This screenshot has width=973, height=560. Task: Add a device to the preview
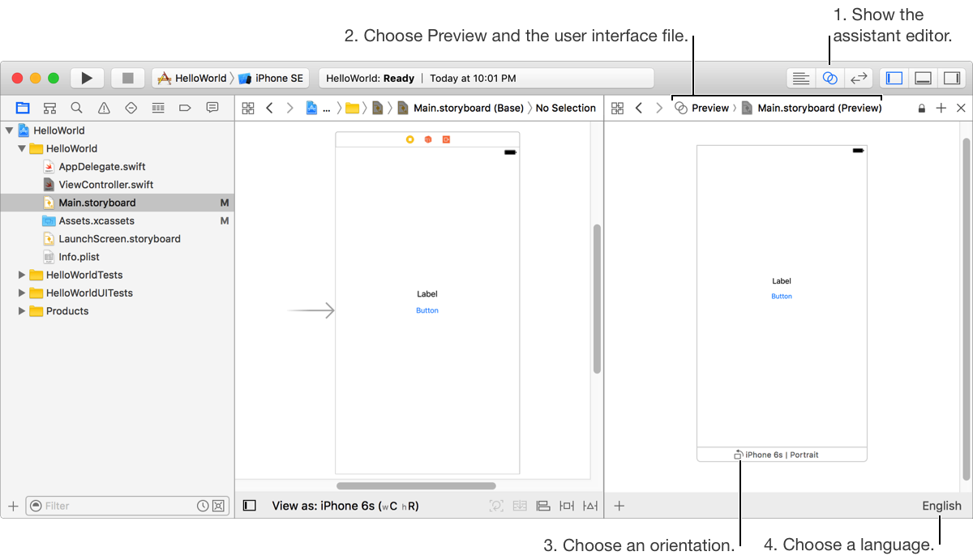point(619,506)
